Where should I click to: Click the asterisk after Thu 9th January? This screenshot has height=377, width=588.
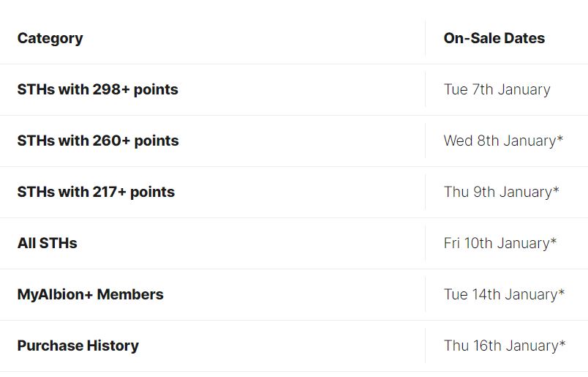click(556, 190)
